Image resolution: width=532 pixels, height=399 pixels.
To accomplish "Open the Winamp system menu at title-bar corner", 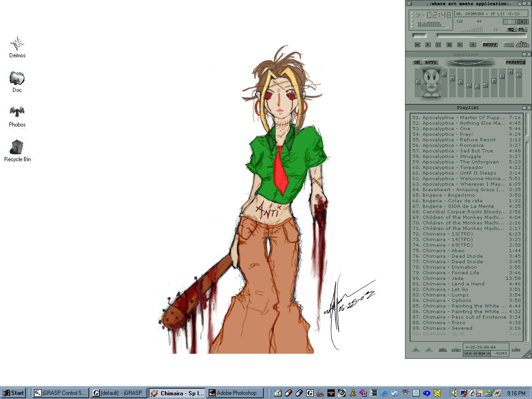I will [x=410, y=3].
